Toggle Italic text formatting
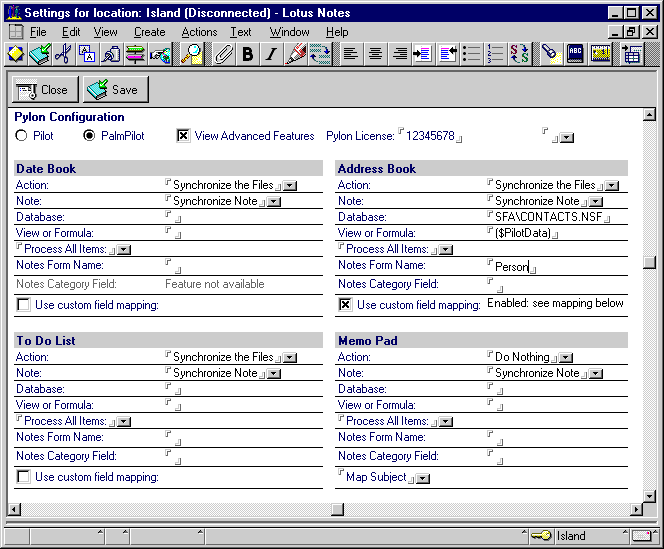Image resolution: width=664 pixels, height=549 pixels. [x=271, y=54]
